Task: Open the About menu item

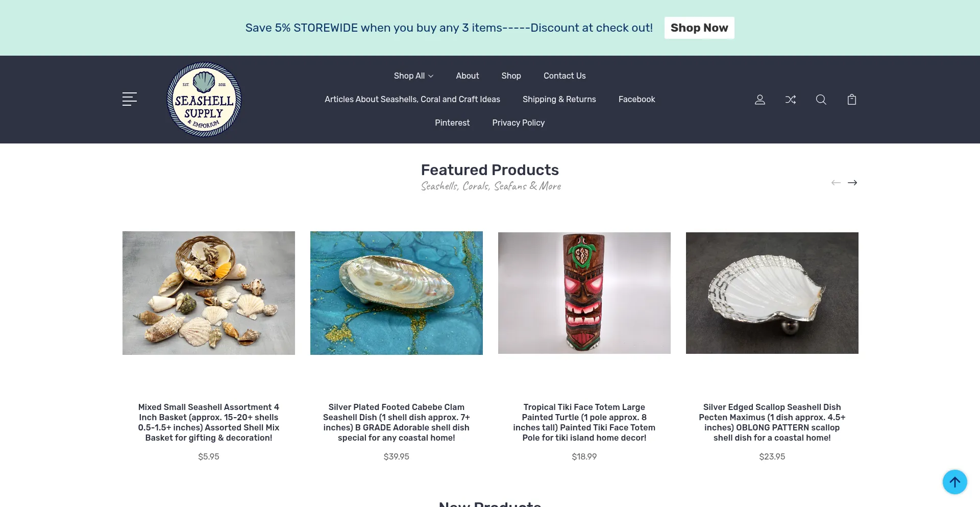Action: pyautogui.click(x=468, y=76)
